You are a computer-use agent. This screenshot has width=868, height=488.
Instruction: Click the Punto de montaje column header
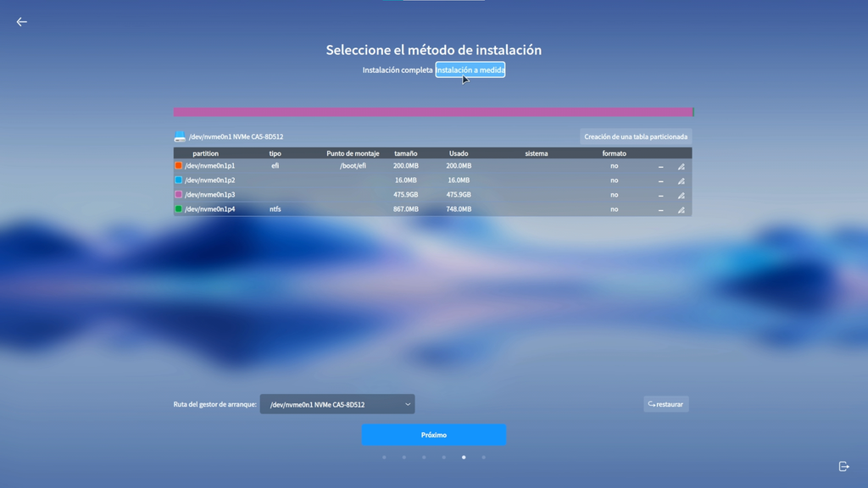coord(353,153)
